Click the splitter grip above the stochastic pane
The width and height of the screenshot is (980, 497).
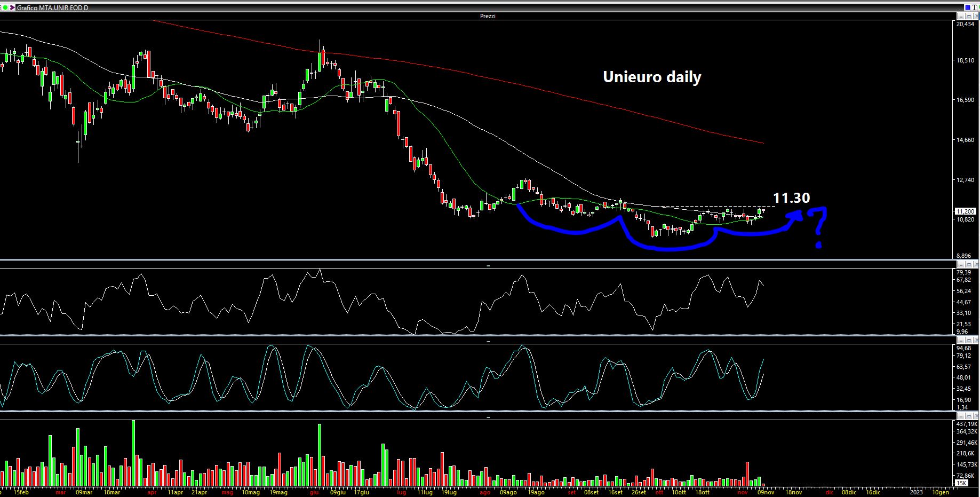488,341
